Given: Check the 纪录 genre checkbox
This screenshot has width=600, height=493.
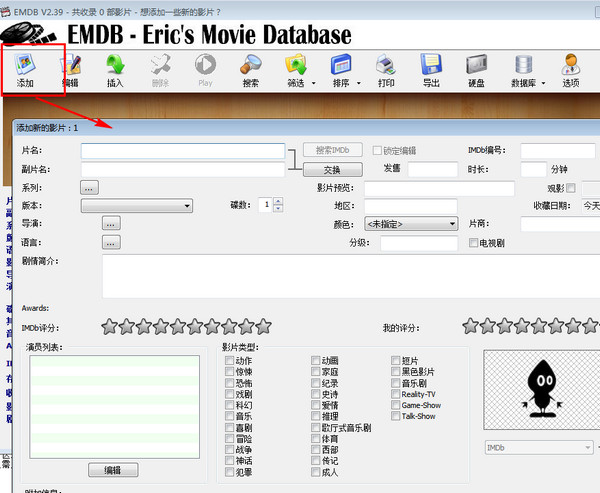Looking at the screenshot, I should tap(315, 383).
